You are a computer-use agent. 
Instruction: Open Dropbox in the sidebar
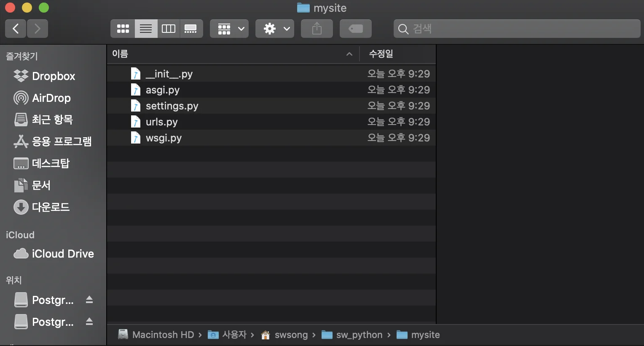(53, 76)
